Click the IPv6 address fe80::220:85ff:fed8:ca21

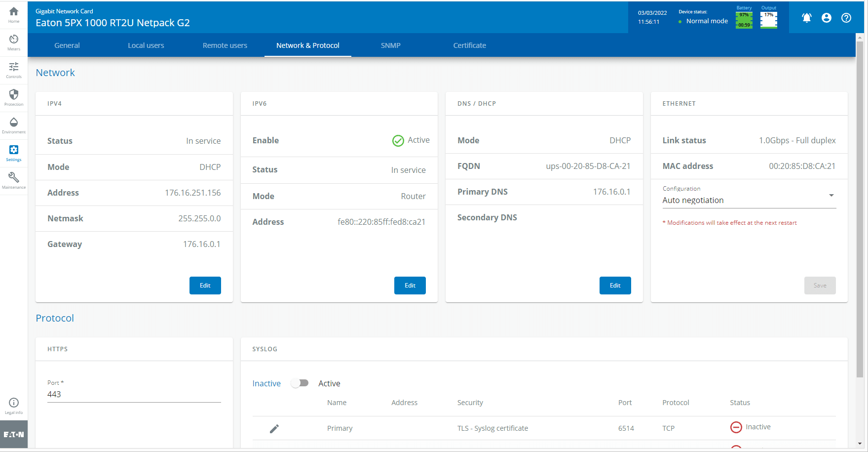[x=381, y=222]
